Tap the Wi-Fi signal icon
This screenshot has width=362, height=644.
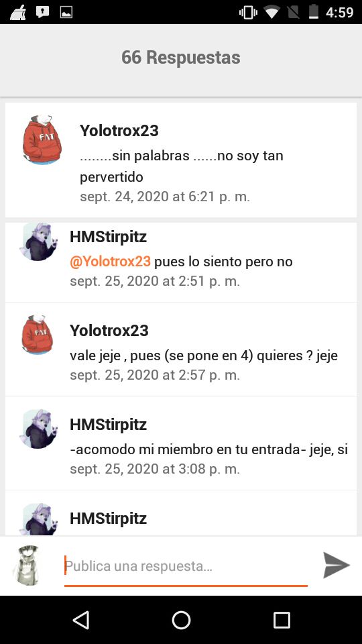[x=271, y=13]
